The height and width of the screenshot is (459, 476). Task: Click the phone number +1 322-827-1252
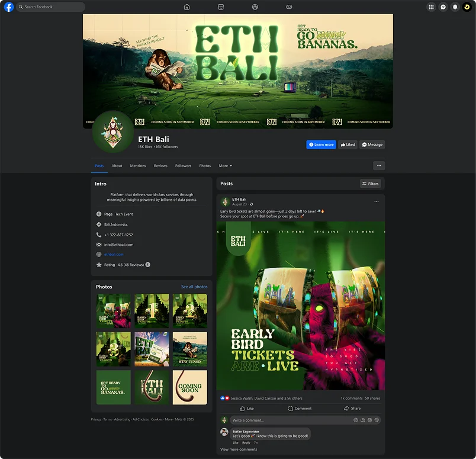tap(118, 235)
